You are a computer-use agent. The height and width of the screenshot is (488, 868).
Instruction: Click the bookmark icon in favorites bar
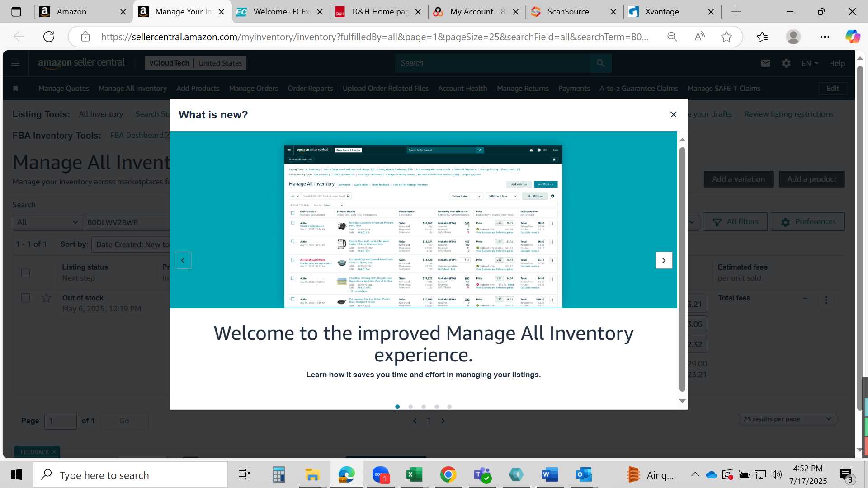click(x=15, y=89)
